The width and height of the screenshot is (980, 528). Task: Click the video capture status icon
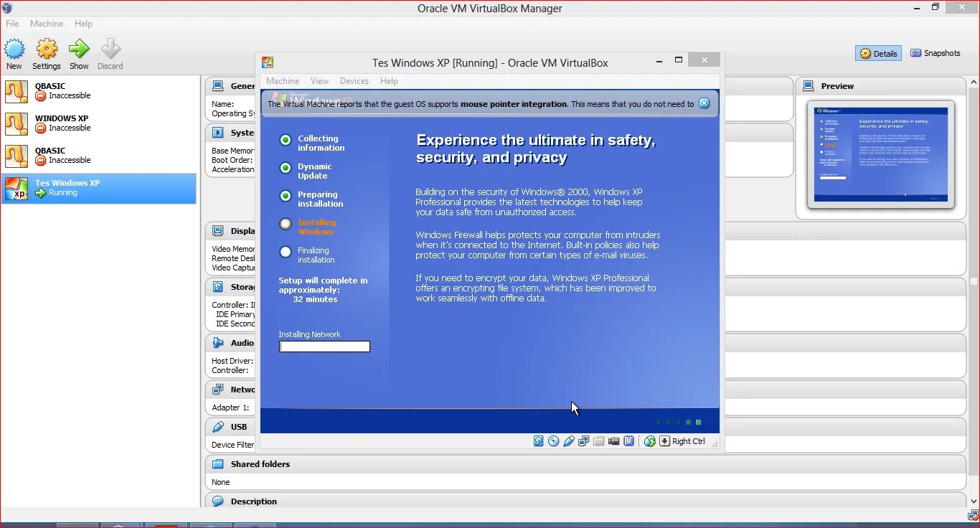click(x=613, y=441)
